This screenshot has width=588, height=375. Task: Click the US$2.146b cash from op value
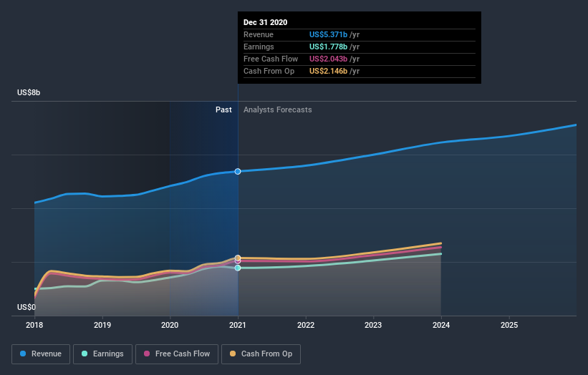[x=328, y=71]
